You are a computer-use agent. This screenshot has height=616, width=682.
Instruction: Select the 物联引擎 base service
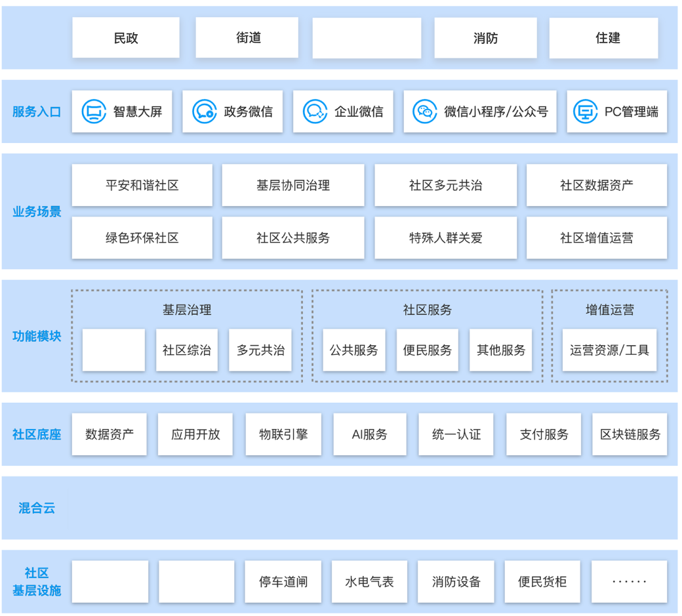click(x=283, y=434)
